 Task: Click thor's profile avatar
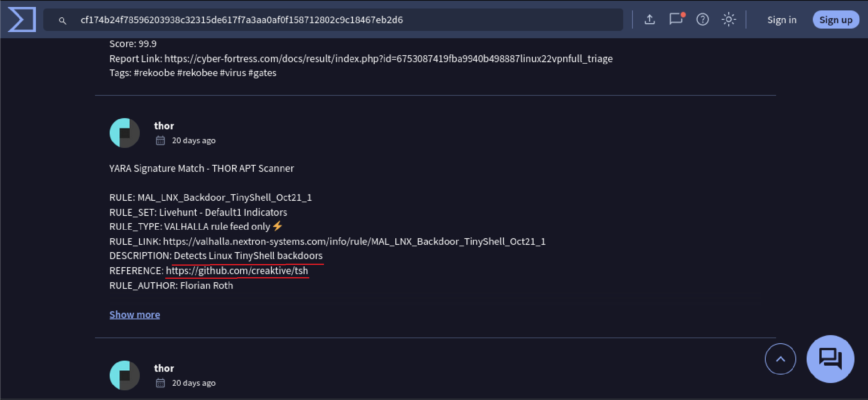124,133
